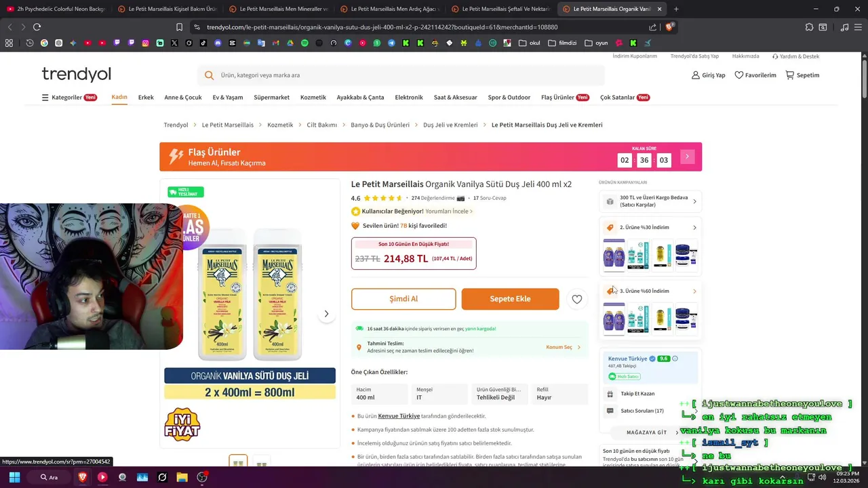Click the Trendyol logo
The image size is (868, 488).
(x=77, y=74)
